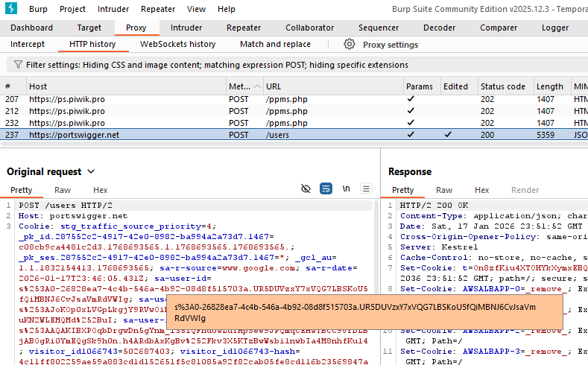Switch to the Intercept sub-tab
The height and width of the screenshot is (365, 588).
coord(28,44)
